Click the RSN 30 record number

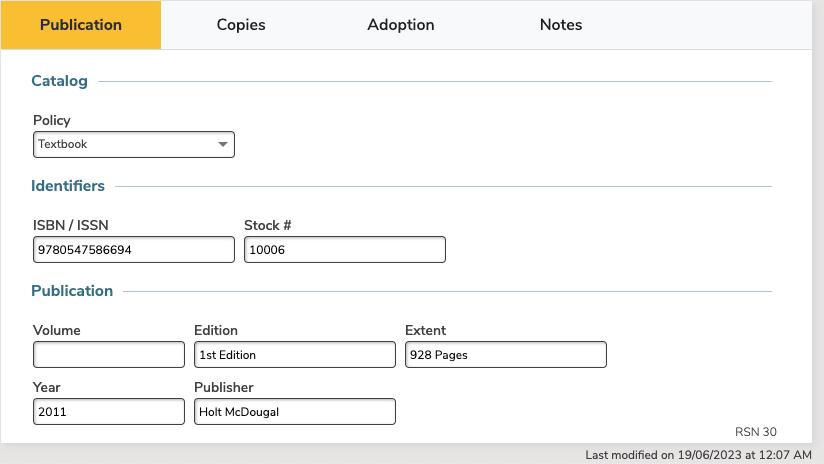756,432
